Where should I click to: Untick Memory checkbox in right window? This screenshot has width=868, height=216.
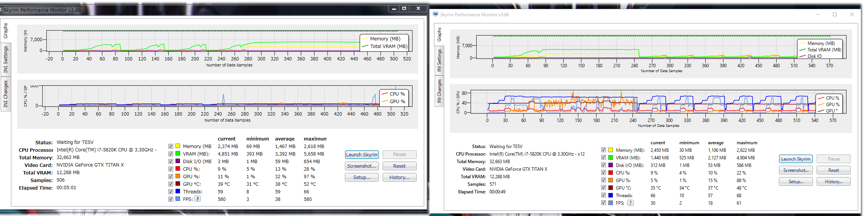603,150
